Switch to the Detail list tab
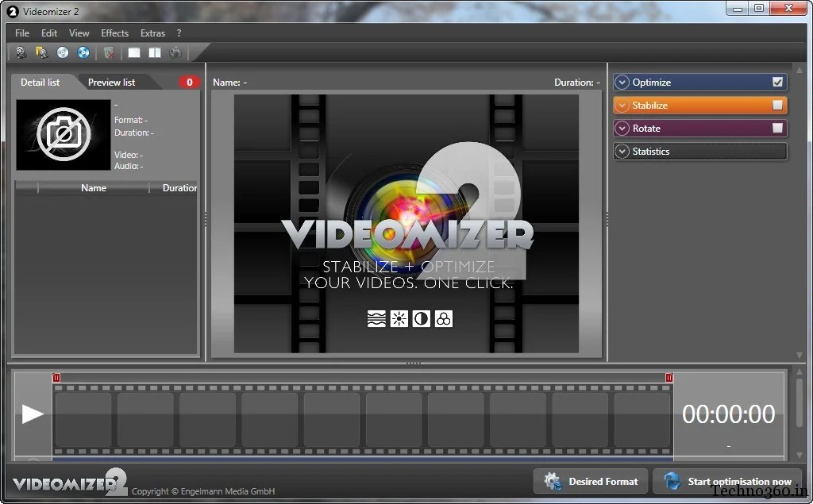The height and width of the screenshot is (504, 813). pos(40,82)
